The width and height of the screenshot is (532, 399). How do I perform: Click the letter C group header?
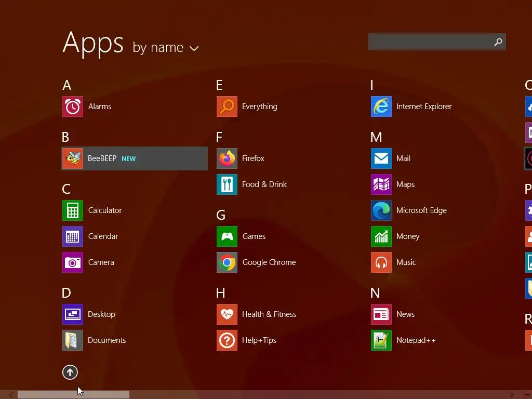66,189
